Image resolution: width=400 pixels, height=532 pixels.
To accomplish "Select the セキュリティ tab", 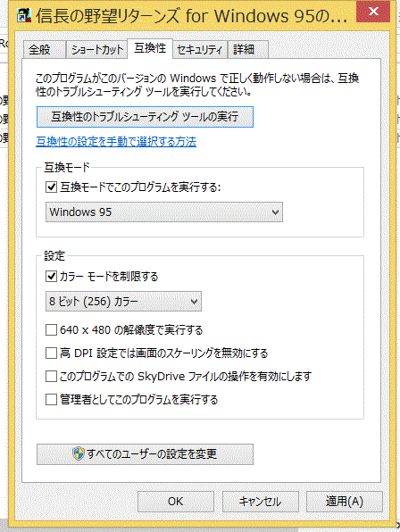I will pyautogui.click(x=200, y=49).
